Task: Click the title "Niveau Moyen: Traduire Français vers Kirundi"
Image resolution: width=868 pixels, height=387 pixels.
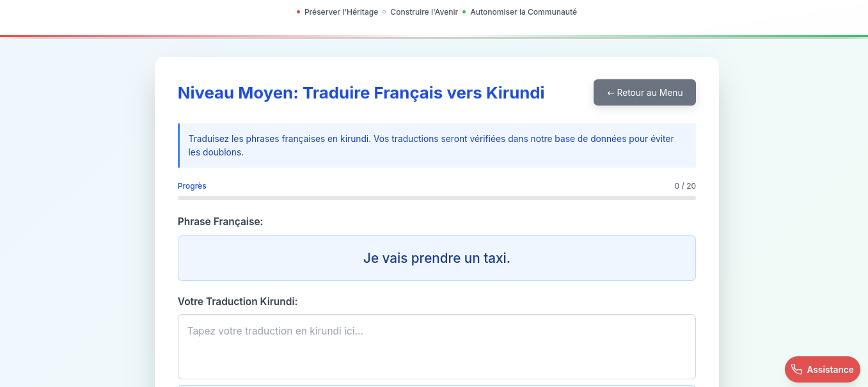Action: coord(361,92)
